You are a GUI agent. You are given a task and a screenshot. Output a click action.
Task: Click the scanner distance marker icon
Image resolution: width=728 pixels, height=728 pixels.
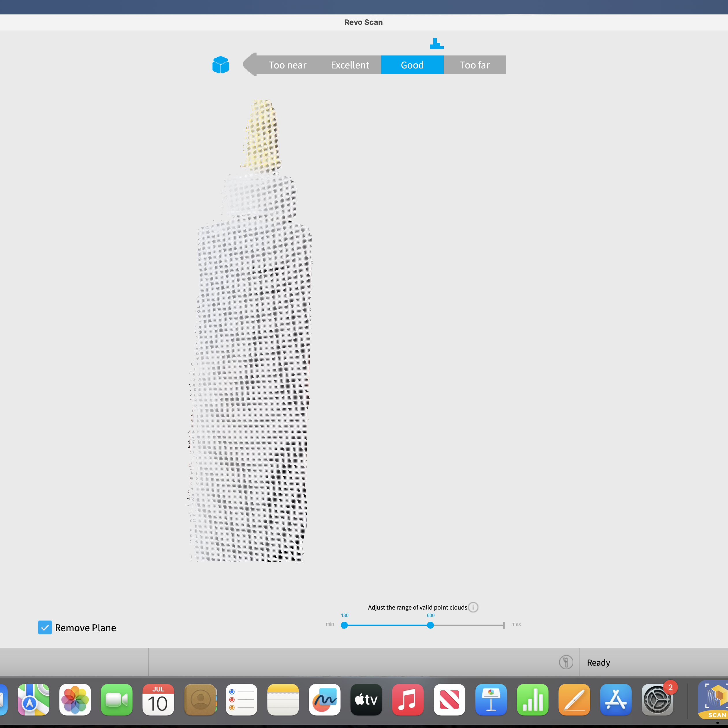(x=436, y=44)
